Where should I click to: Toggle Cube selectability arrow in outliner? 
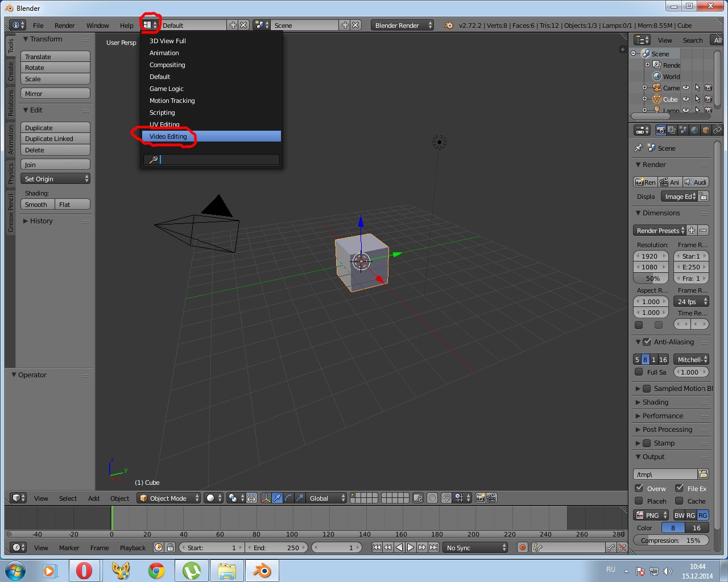click(697, 99)
